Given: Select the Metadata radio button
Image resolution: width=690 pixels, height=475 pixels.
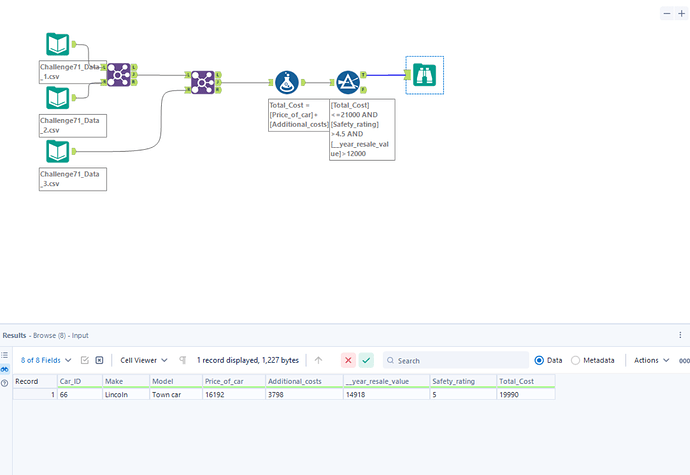Looking at the screenshot, I should 575,360.
